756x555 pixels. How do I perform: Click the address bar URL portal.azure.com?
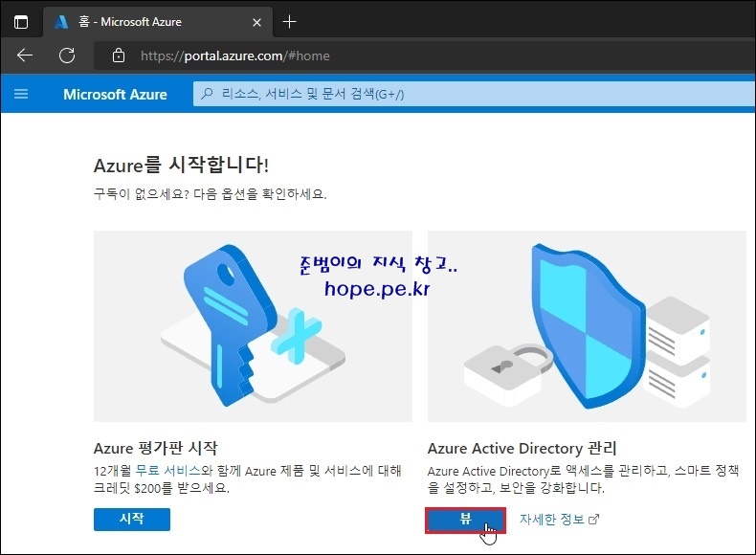tap(234, 55)
